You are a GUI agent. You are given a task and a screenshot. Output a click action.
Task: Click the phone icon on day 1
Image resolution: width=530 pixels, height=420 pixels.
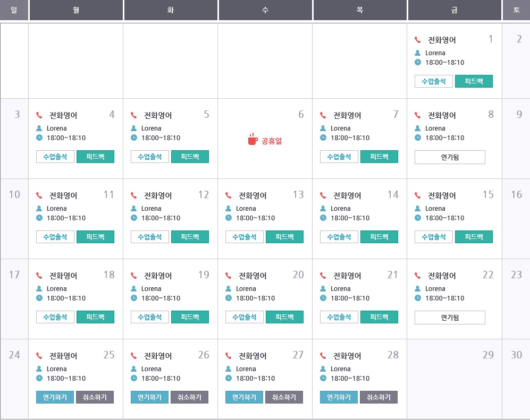tap(418, 40)
